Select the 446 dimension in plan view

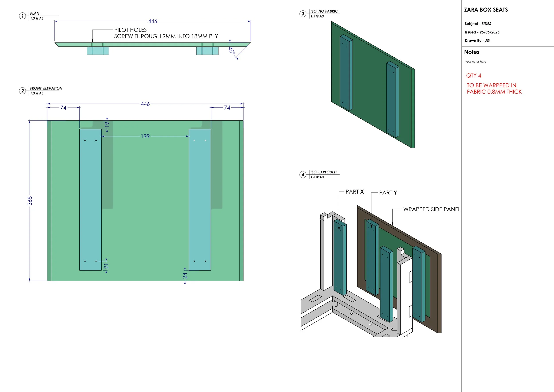152,22
